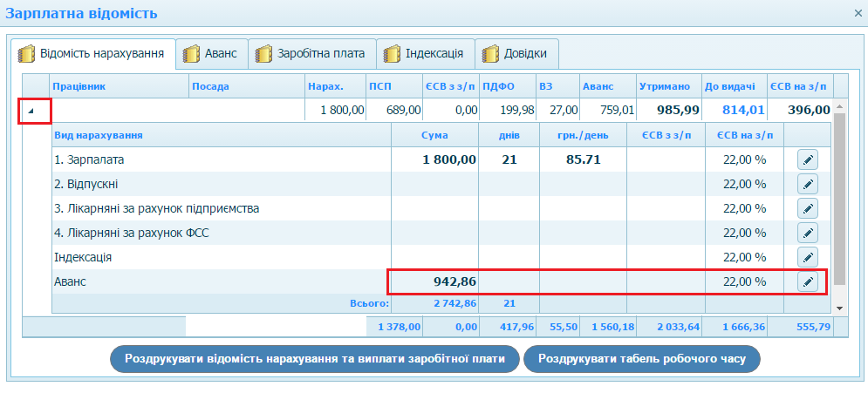This screenshot has height=393, width=868.
Task: Collapse the employee row details triangle
Action: point(32,111)
